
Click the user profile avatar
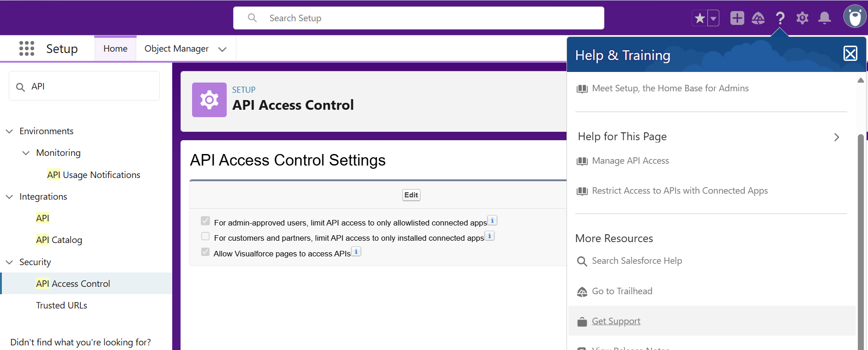[x=855, y=17]
